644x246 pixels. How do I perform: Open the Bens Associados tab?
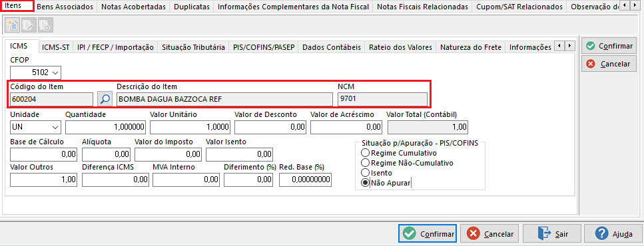[65, 7]
